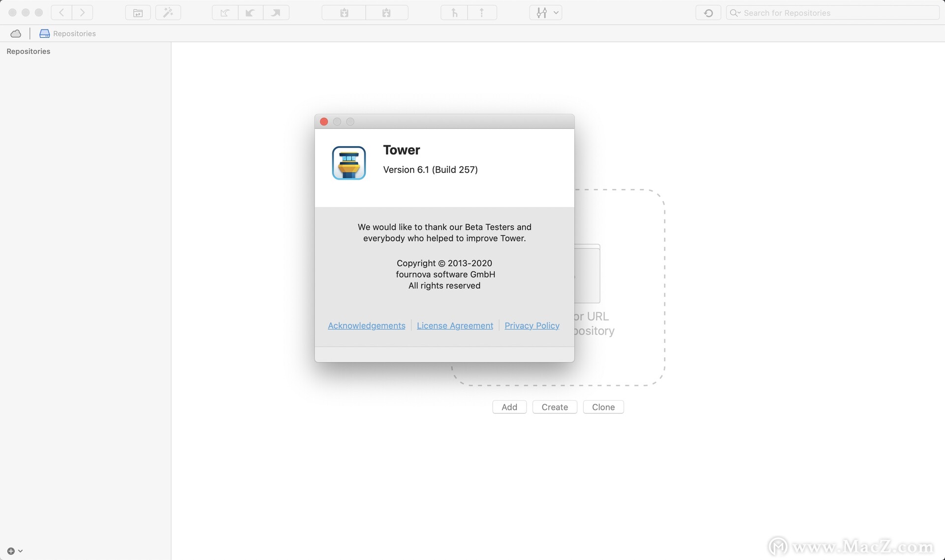Click the Refresh toolbar icon

click(x=708, y=13)
